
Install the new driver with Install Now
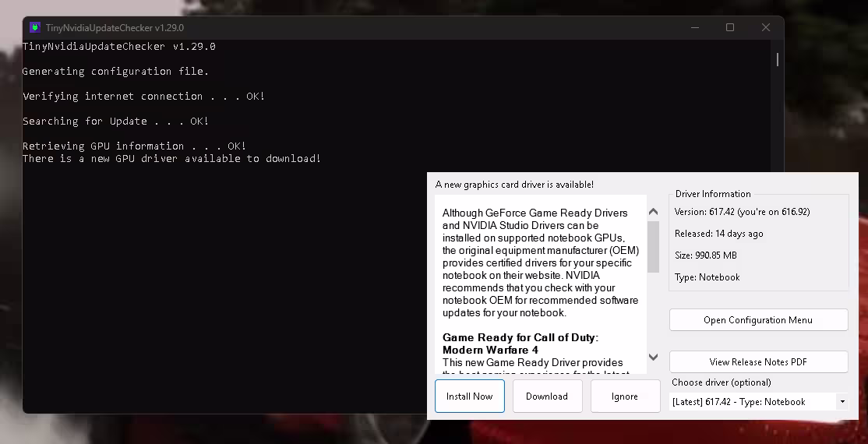469,396
